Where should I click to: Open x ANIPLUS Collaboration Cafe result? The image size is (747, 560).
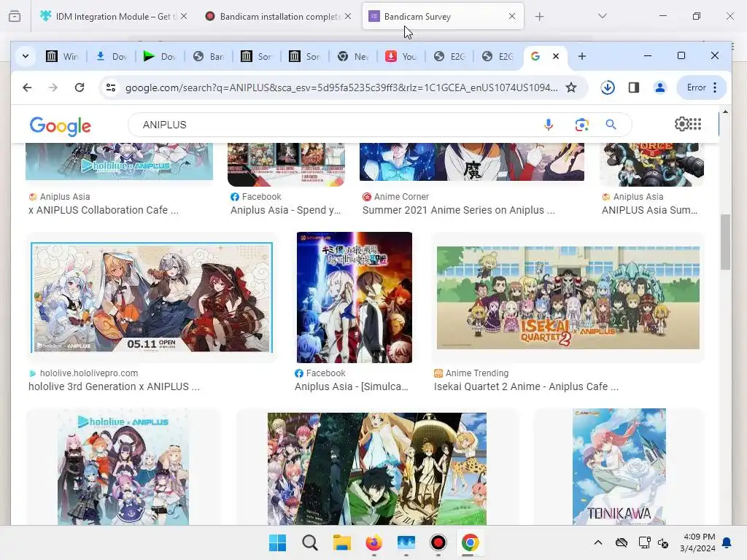point(104,210)
